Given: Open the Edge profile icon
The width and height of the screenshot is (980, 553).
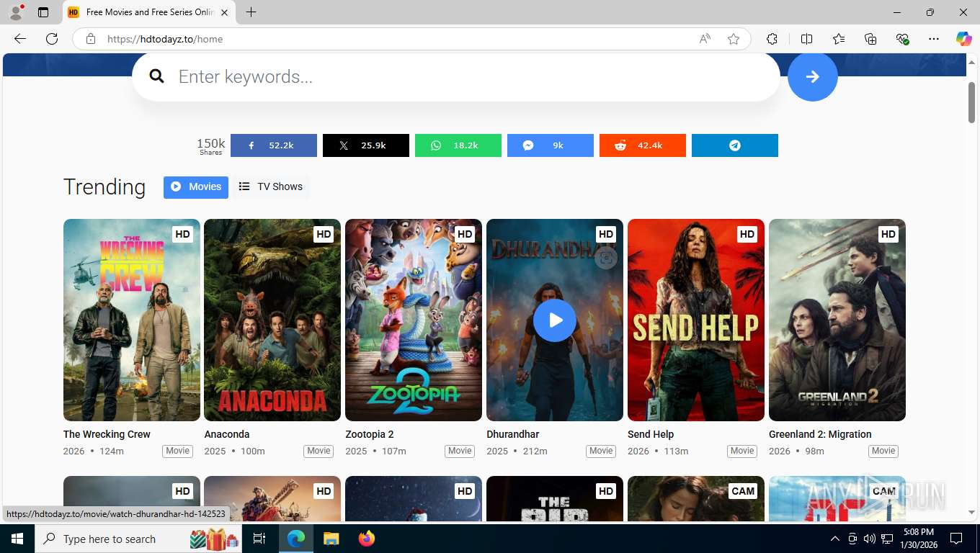Looking at the screenshot, I should tap(16, 12).
